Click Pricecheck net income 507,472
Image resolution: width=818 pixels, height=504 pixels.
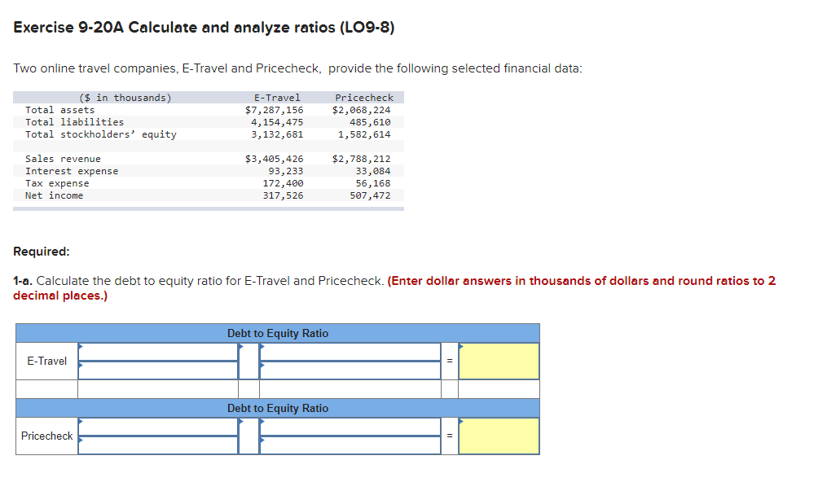(370, 195)
